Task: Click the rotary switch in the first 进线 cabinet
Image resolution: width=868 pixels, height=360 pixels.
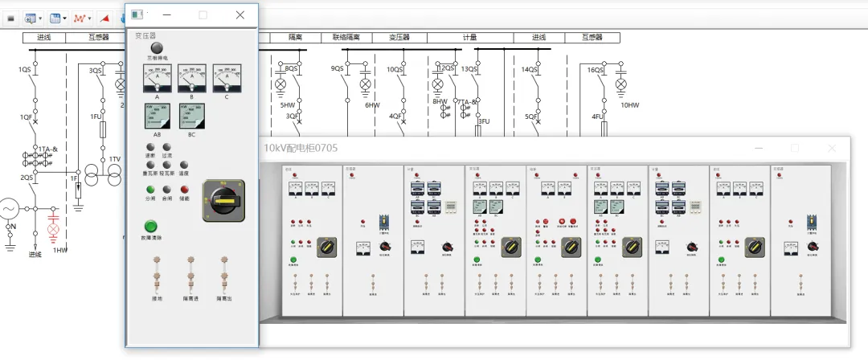Action: 326,247
